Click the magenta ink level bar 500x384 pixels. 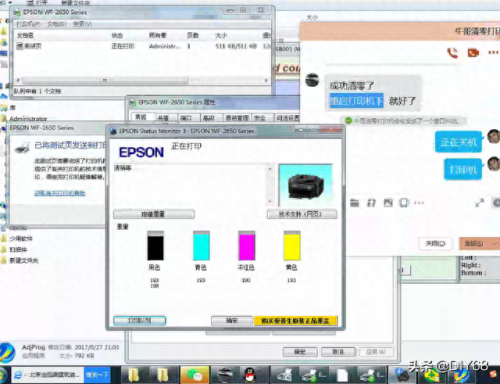click(247, 246)
